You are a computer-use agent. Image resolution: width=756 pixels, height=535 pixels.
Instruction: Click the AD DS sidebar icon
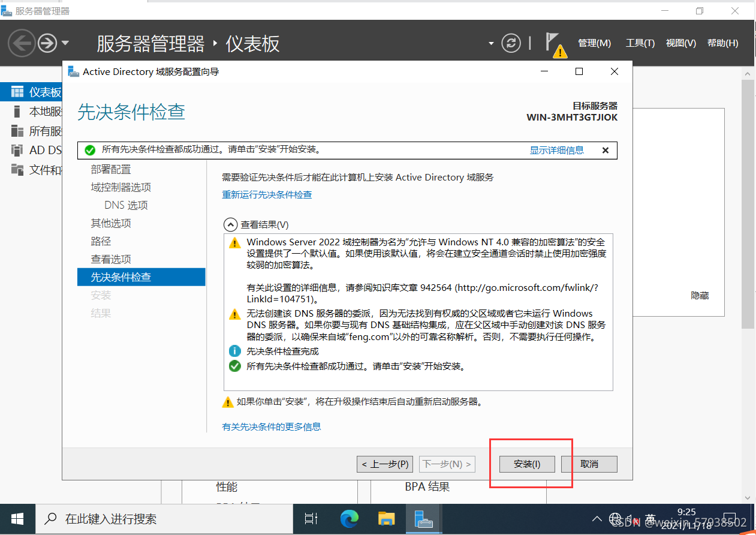pyautogui.click(x=17, y=150)
